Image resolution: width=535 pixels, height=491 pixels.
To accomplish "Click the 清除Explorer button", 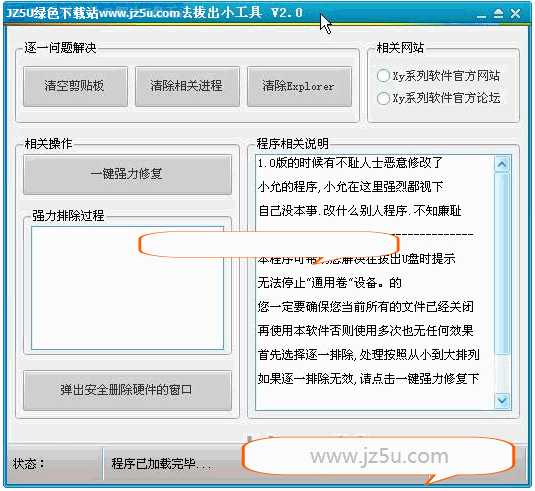I will click(299, 86).
